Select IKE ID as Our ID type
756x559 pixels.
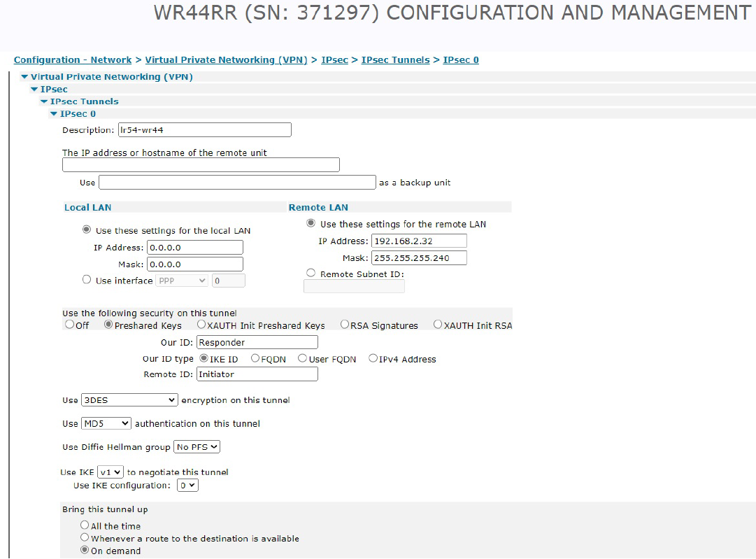pos(204,358)
